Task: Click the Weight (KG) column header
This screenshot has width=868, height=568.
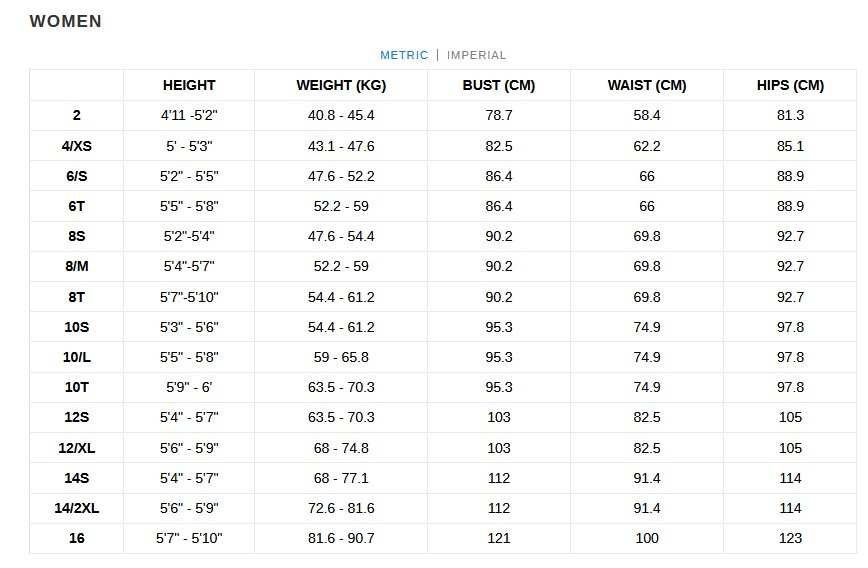Action: tap(341, 85)
